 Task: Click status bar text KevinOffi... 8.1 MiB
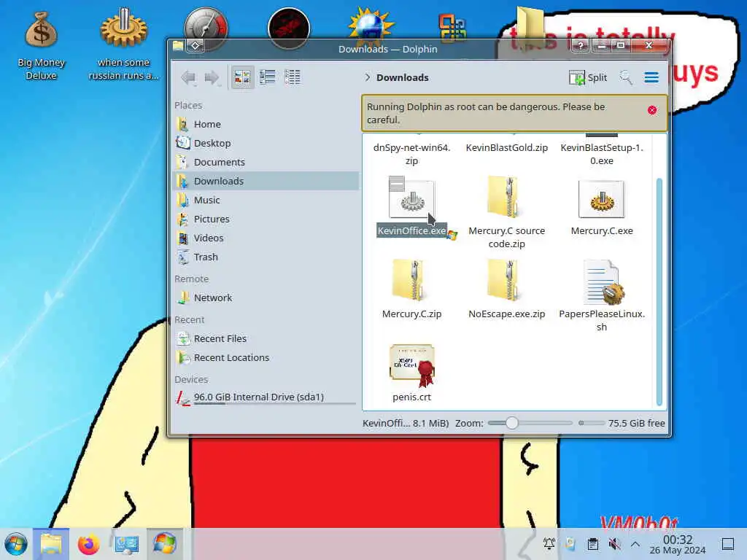coord(406,423)
